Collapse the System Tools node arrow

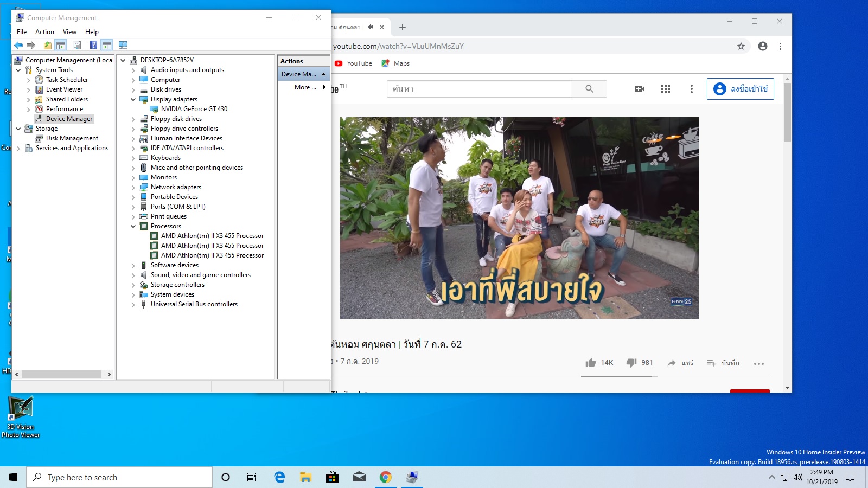[x=18, y=70]
